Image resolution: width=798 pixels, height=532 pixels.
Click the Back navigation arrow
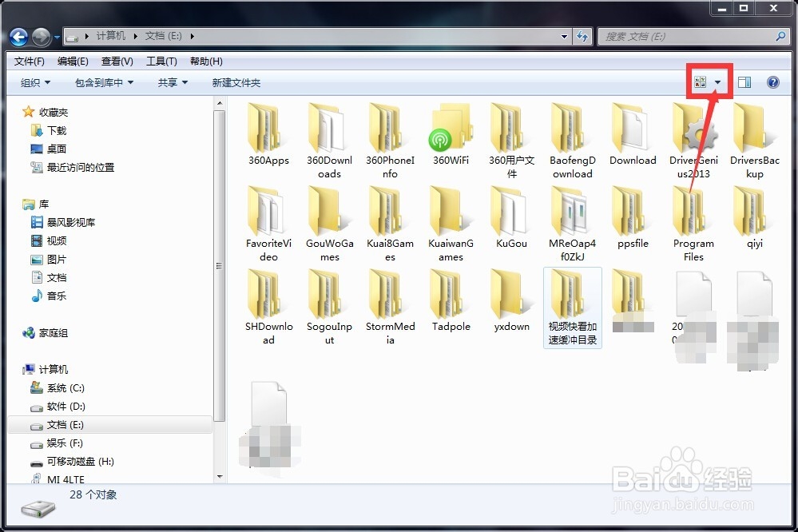pos(19,37)
